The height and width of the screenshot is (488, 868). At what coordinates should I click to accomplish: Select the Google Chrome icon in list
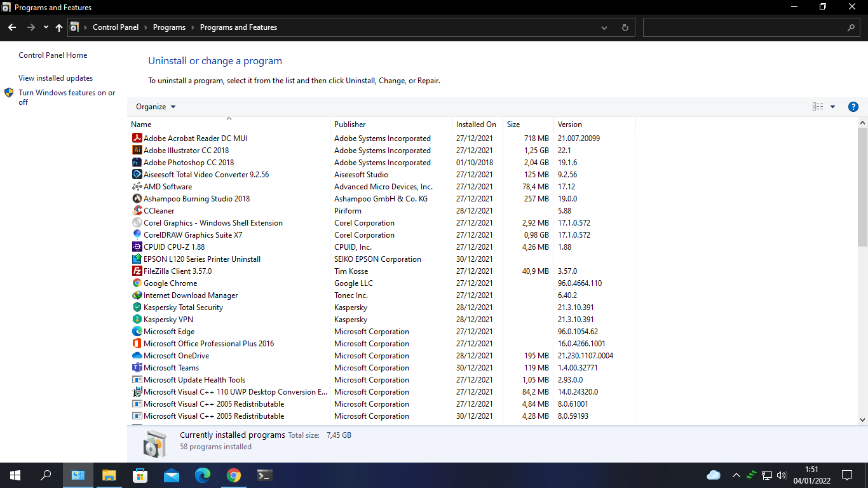[x=137, y=283]
